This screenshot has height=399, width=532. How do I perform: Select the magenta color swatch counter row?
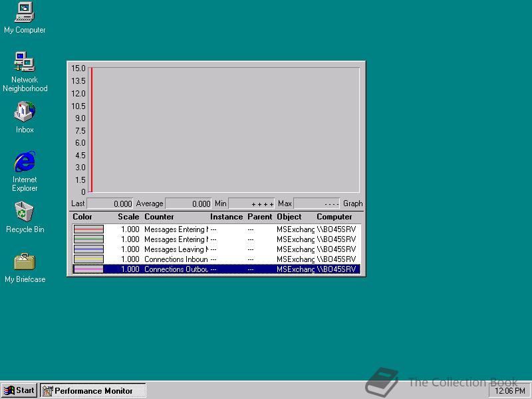(x=216, y=269)
